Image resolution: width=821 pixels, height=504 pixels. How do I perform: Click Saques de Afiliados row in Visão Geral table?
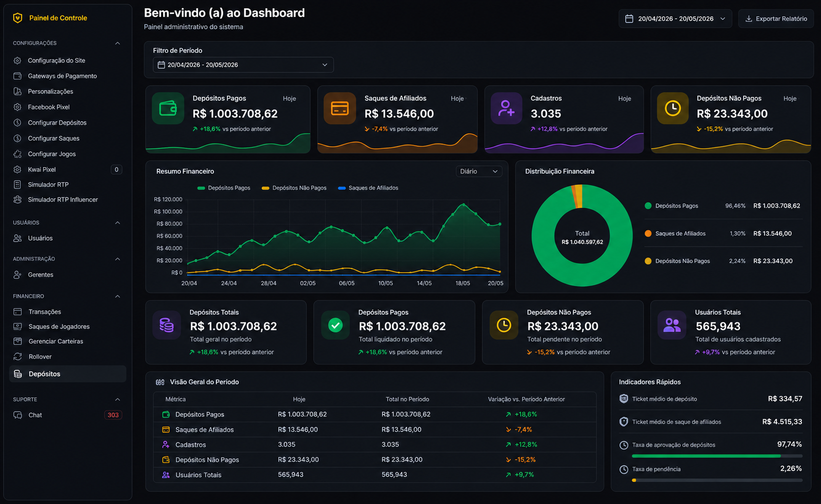point(374,430)
